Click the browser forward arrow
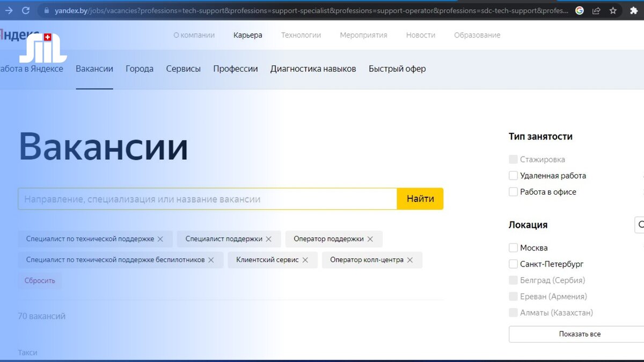 coord(9,10)
